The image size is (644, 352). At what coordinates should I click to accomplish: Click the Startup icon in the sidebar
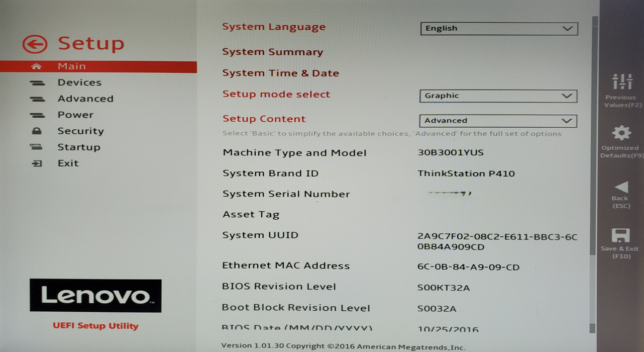pyautogui.click(x=36, y=147)
